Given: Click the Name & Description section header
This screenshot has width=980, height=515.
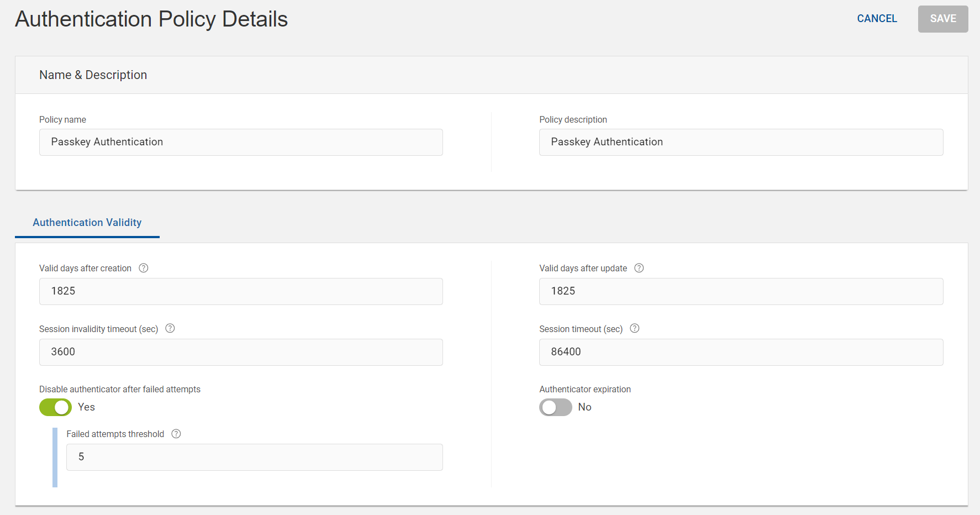Looking at the screenshot, I should [x=93, y=75].
